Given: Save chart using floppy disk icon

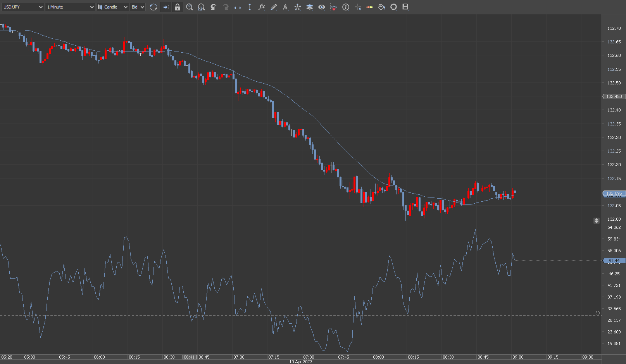Looking at the screenshot, I should tap(405, 7).
